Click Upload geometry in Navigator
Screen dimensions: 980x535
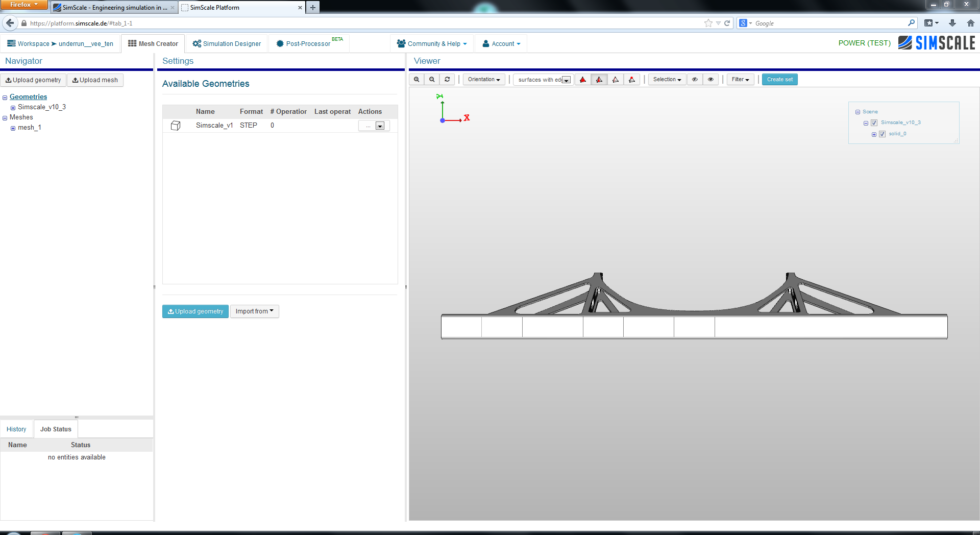point(33,80)
